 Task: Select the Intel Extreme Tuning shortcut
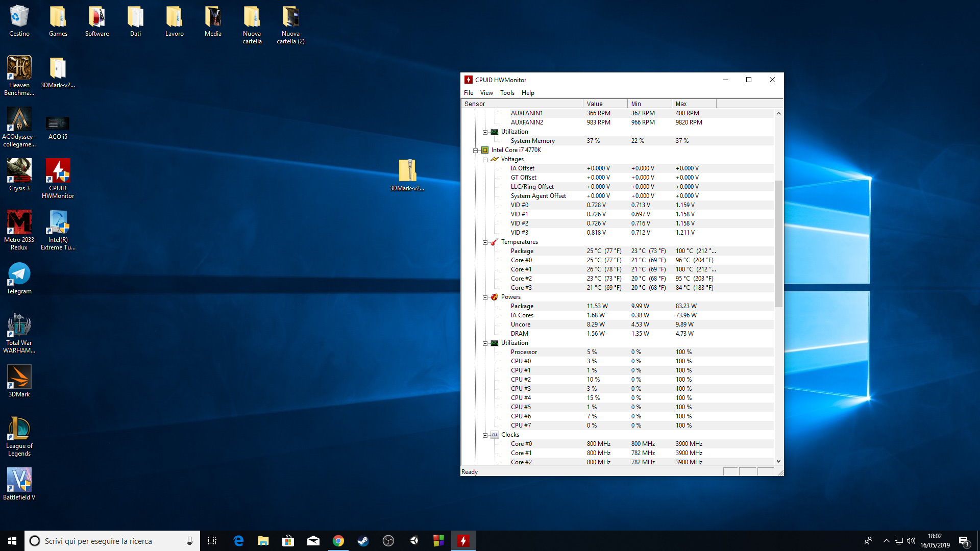[58, 230]
